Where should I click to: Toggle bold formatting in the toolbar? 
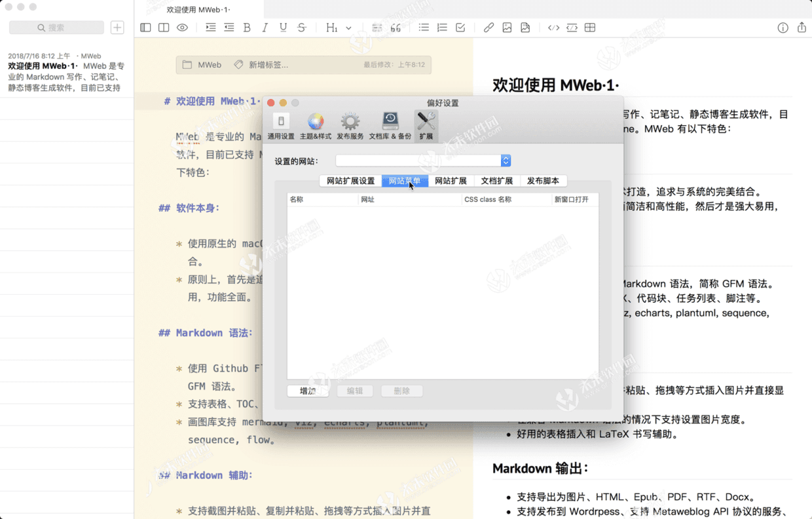point(247,28)
